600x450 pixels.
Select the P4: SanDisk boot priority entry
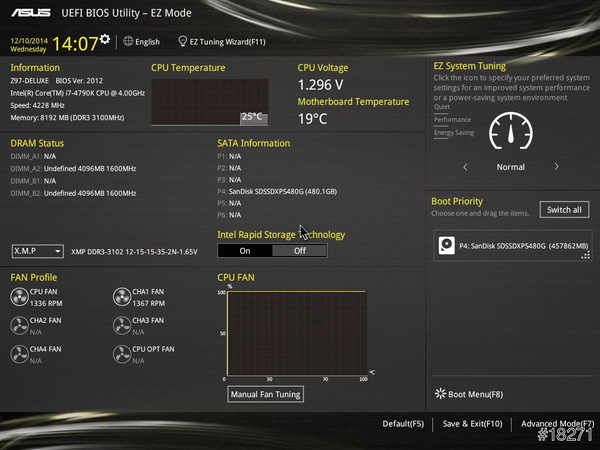[513, 246]
